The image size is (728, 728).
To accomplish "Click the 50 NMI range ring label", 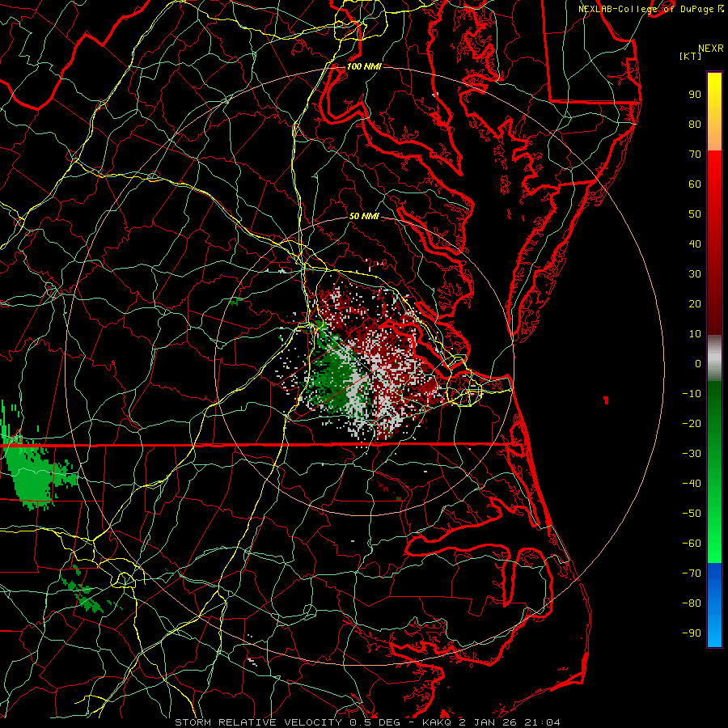I will click(364, 216).
